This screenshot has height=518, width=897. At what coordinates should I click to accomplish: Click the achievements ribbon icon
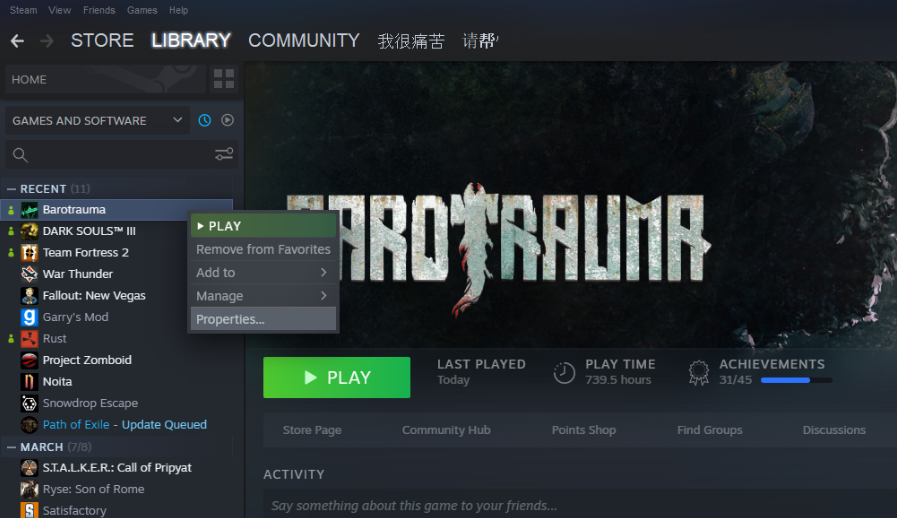698,373
